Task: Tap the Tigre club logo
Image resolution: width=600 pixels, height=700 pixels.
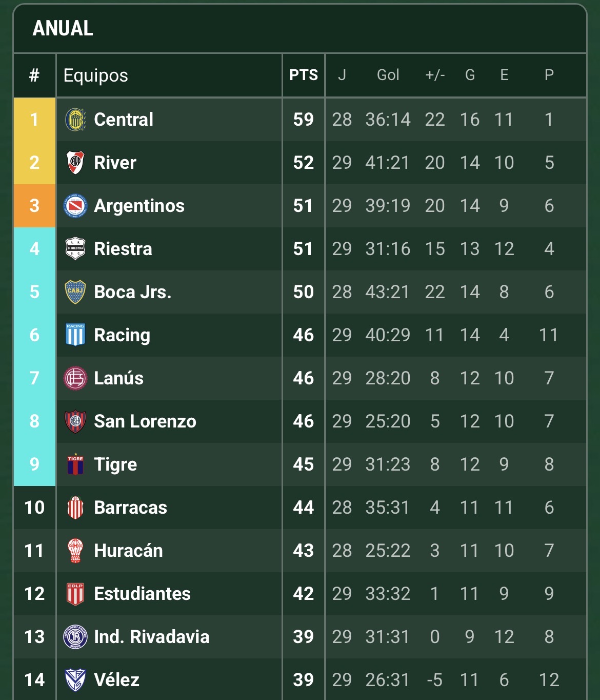Action: (75, 464)
